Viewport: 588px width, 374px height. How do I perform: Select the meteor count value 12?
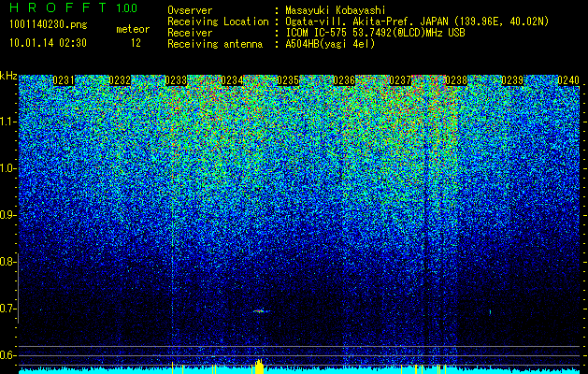coord(136,43)
